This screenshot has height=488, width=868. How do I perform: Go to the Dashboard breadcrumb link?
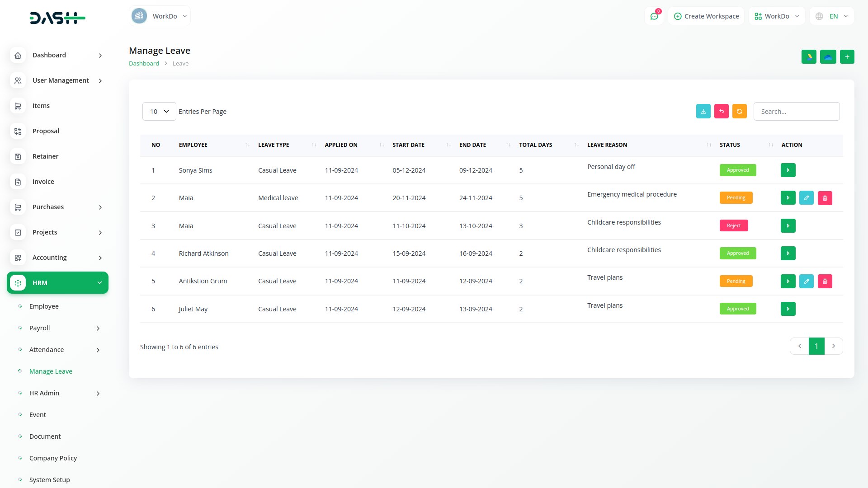click(x=144, y=64)
